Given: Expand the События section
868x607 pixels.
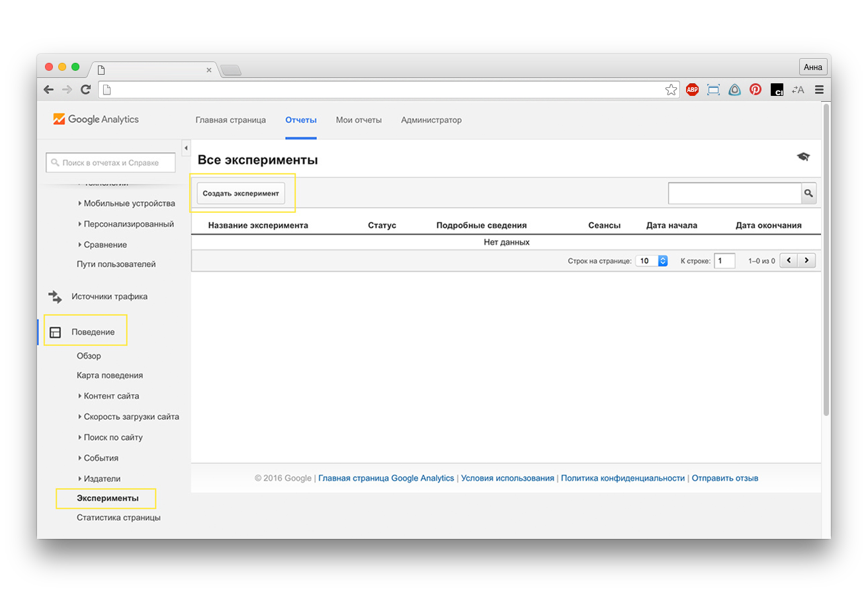Looking at the screenshot, I should pos(101,458).
